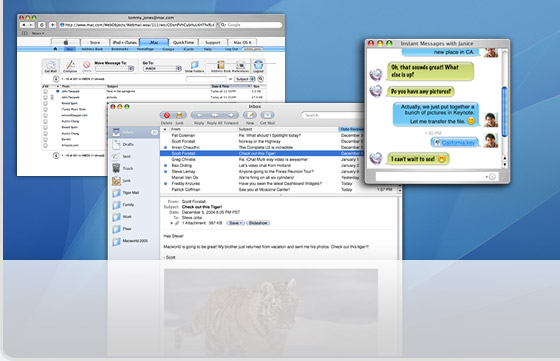Select iPod + iTunes tab

[x=125, y=42]
